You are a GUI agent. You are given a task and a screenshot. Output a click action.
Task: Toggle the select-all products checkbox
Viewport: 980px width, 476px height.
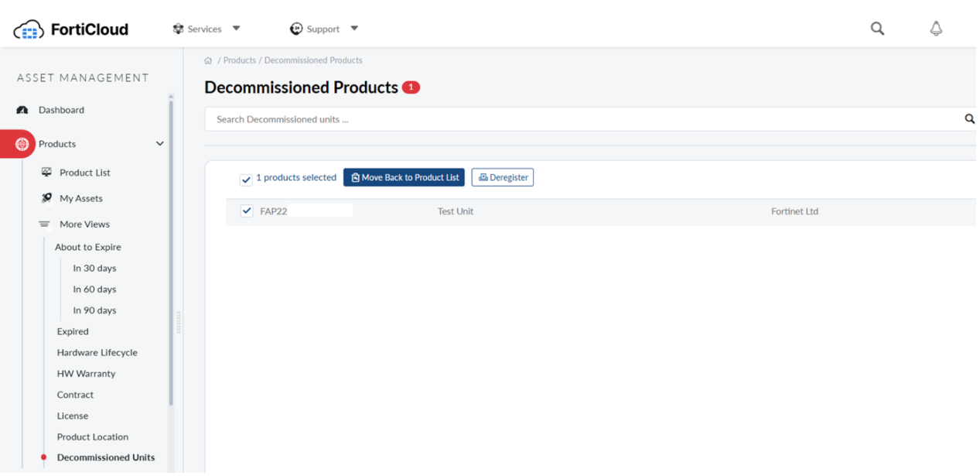246,180
